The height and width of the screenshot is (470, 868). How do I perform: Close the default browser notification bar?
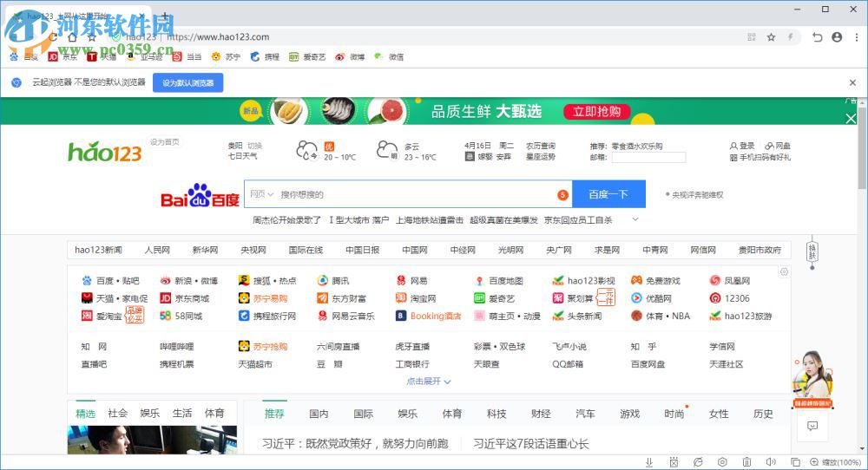(852, 83)
